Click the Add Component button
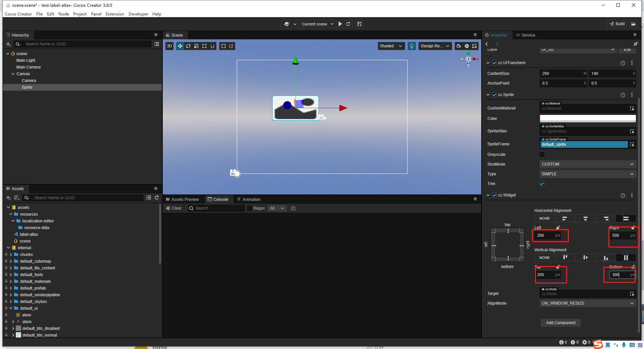Image resolution: width=644 pixels, height=349 pixels. [561, 323]
